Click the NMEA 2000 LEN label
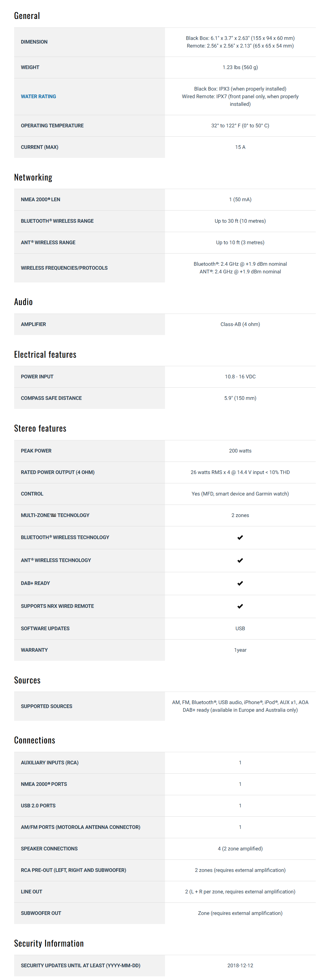This screenshot has width=333, height=980. tap(40, 199)
